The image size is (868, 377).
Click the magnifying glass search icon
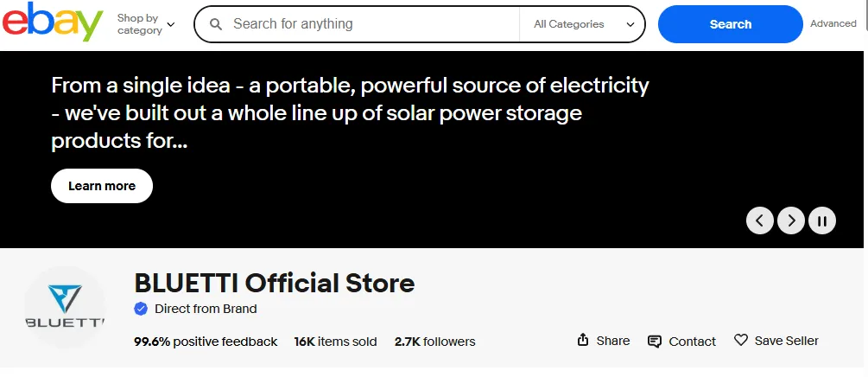(x=216, y=24)
